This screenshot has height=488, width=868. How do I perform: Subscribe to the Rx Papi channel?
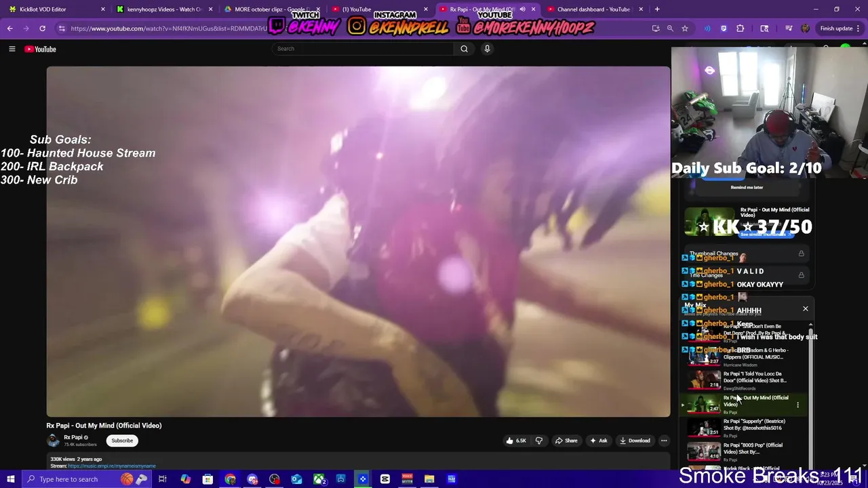click(x=122, y=441)
